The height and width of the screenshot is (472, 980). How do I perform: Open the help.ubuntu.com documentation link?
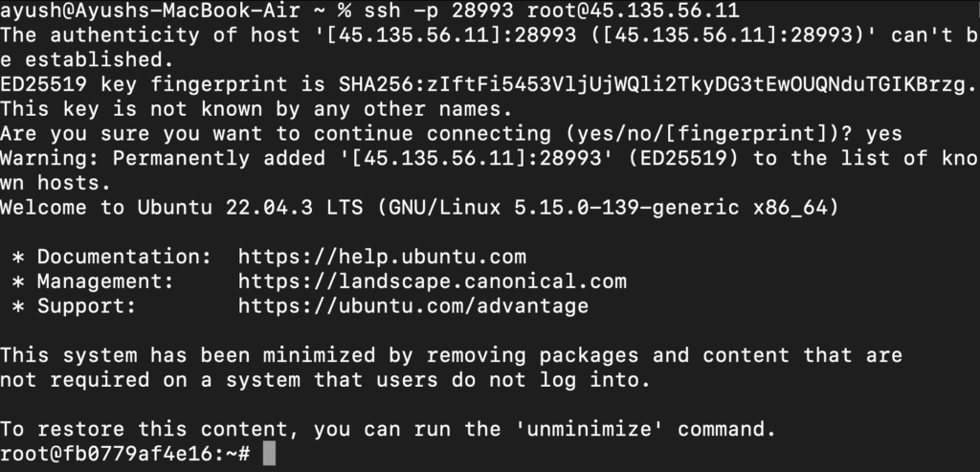[382, 257]
